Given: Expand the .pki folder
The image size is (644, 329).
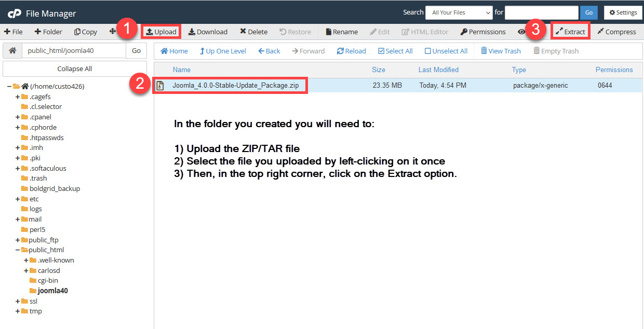Looking at the screenshot, I should click(18, 158).
